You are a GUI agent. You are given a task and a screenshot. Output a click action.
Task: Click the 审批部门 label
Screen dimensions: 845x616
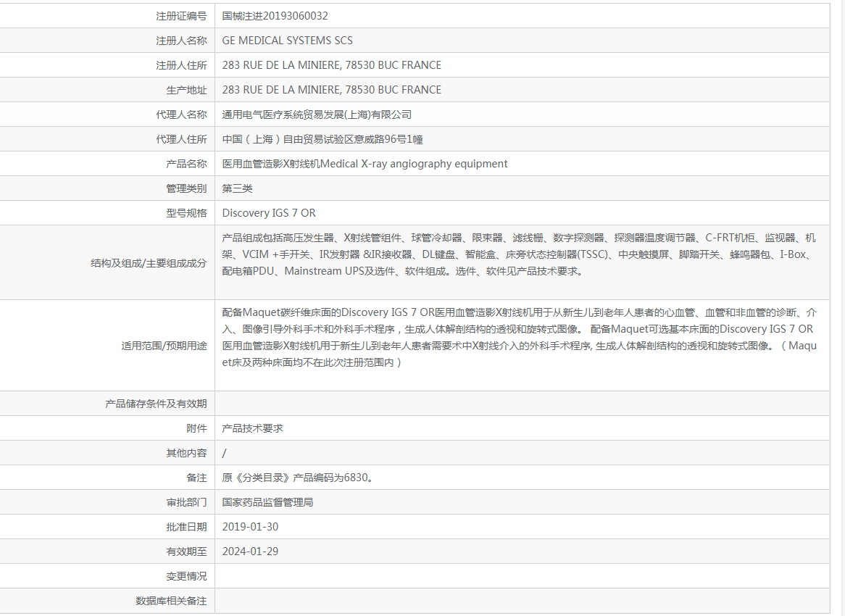point(186,502)
